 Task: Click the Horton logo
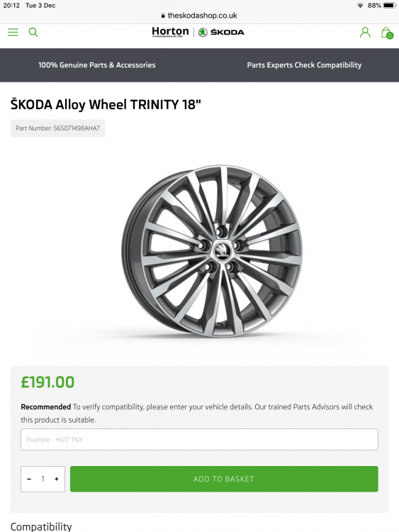point(170,32)
